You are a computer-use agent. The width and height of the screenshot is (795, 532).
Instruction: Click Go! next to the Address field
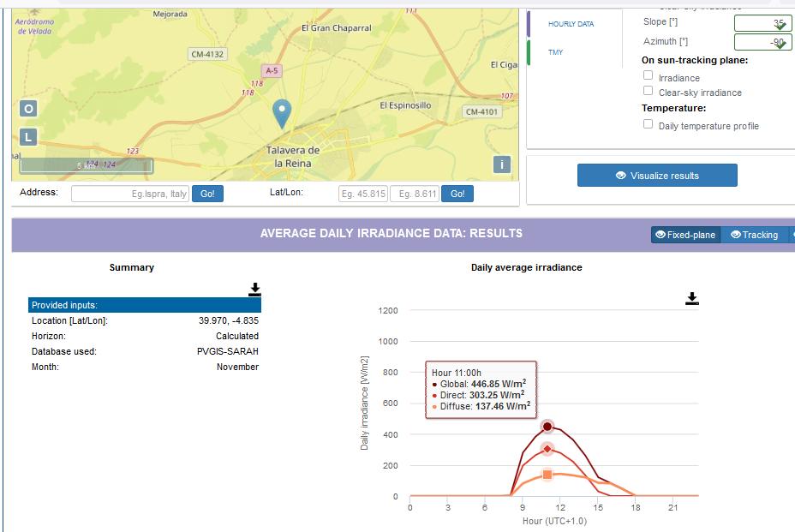pyautogui.click(x=207, y=194)
